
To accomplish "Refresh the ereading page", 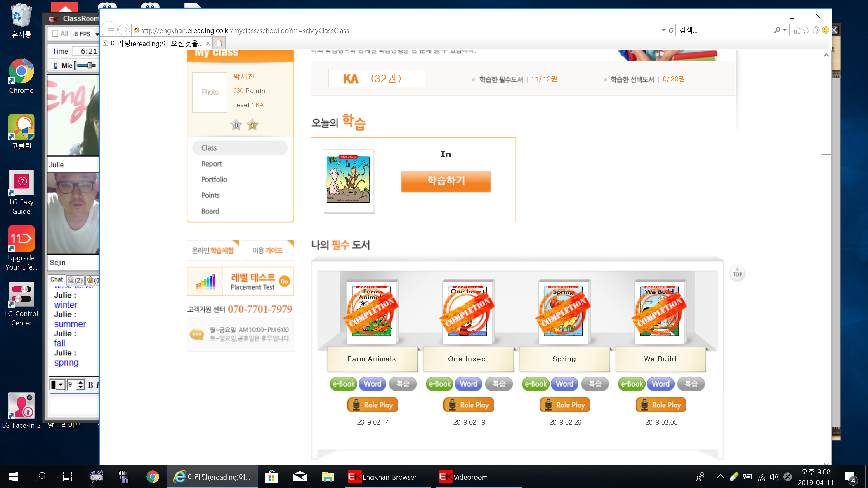I will point(671,30).
